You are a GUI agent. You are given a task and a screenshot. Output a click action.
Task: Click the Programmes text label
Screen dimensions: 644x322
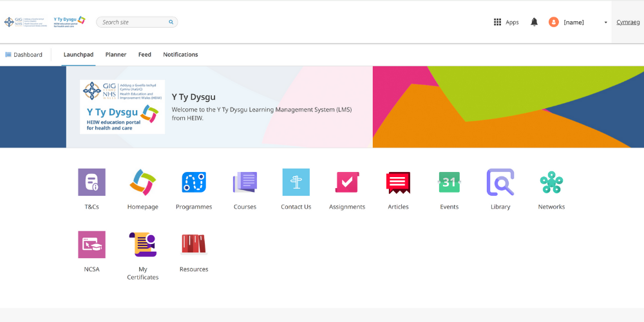click(194, 207)
